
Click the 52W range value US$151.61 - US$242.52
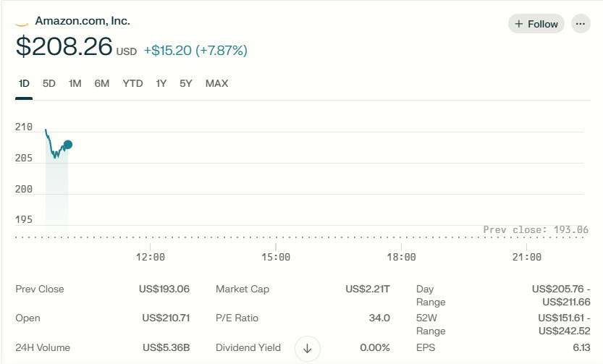coord(564,325)
